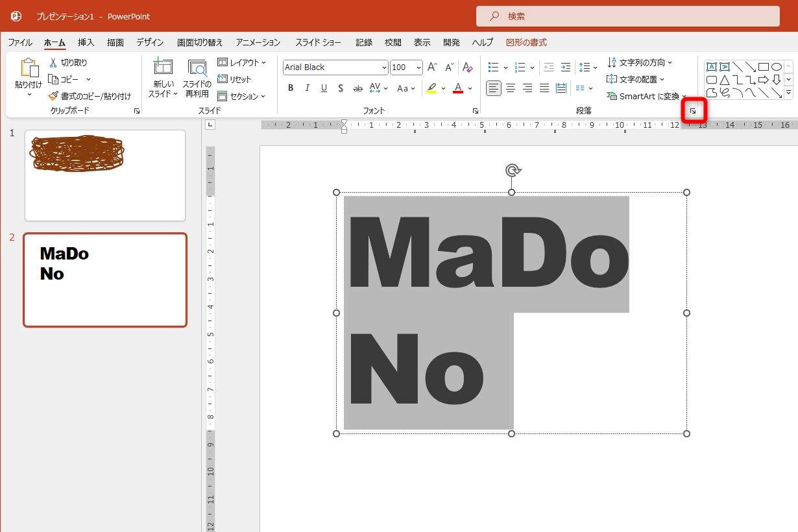
Task: Open the Clipboard pane launcher
Action: (137, 111)
